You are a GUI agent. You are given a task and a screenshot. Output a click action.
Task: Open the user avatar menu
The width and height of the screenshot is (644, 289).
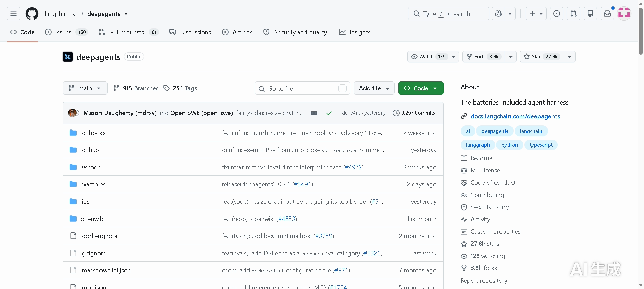click(624, 13)
